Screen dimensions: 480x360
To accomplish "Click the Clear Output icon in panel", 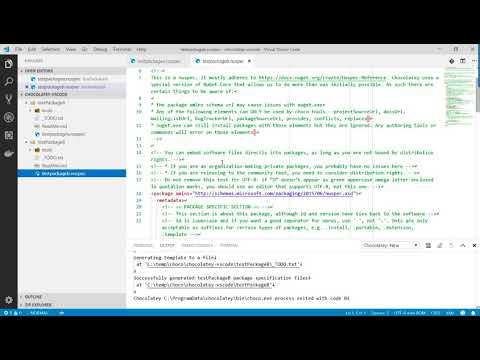I will click(428, 245).
